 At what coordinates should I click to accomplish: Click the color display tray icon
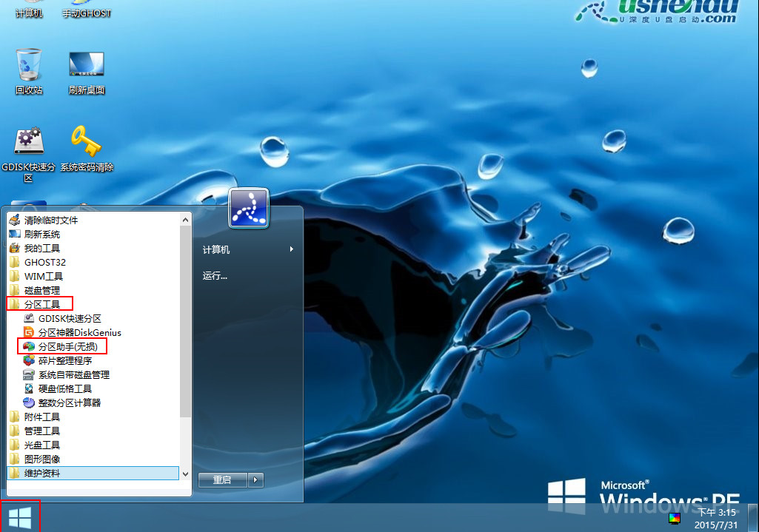675,519
